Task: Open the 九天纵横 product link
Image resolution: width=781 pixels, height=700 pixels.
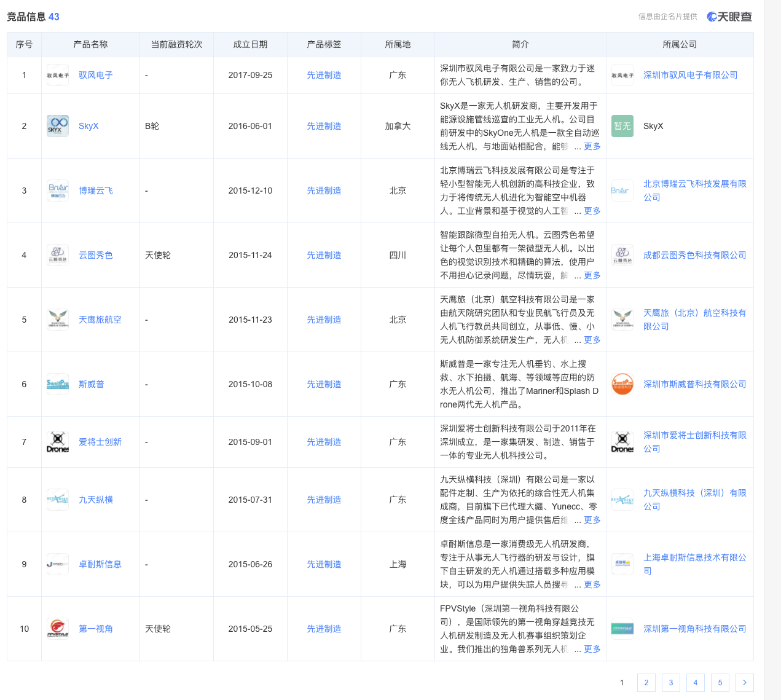Action: 96,500
